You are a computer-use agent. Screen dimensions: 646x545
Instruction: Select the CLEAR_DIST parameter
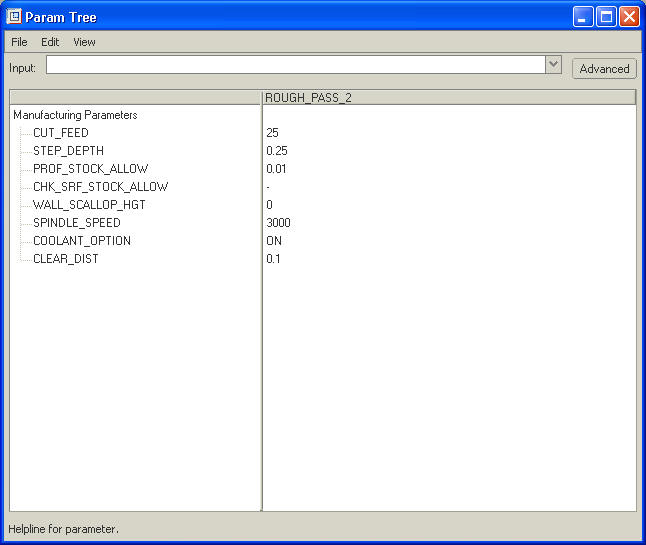pyautogui.click(x=66, y=259)
